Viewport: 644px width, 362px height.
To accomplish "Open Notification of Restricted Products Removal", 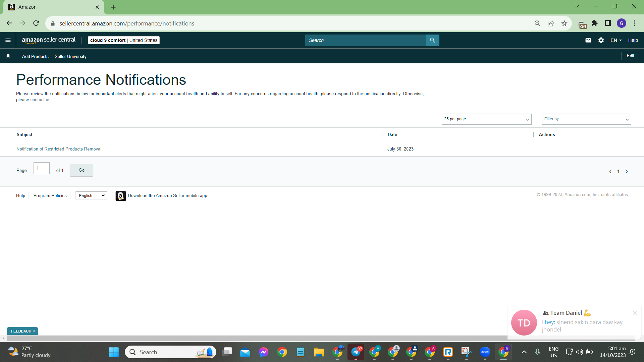I will pyautogui.click(x=59, y=149).
